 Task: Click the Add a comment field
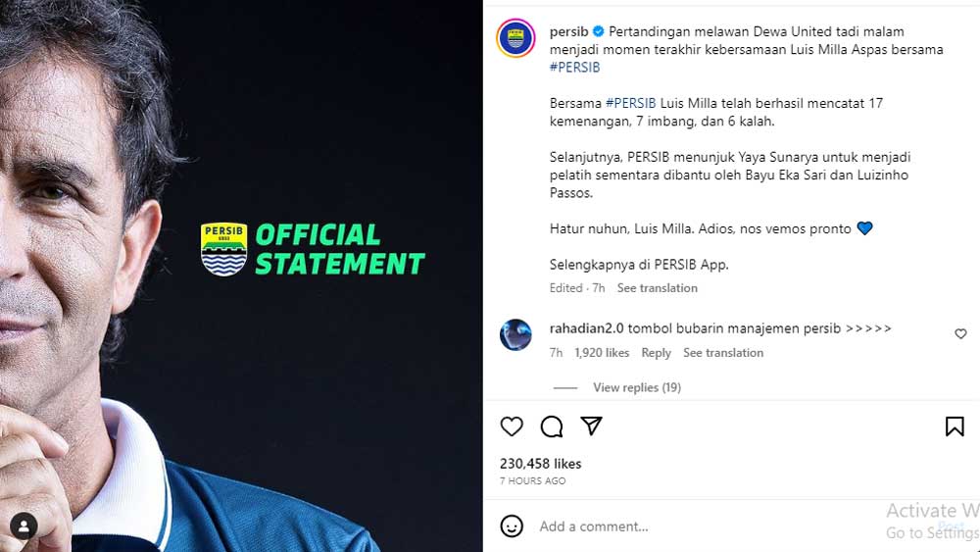click(686, 527)
